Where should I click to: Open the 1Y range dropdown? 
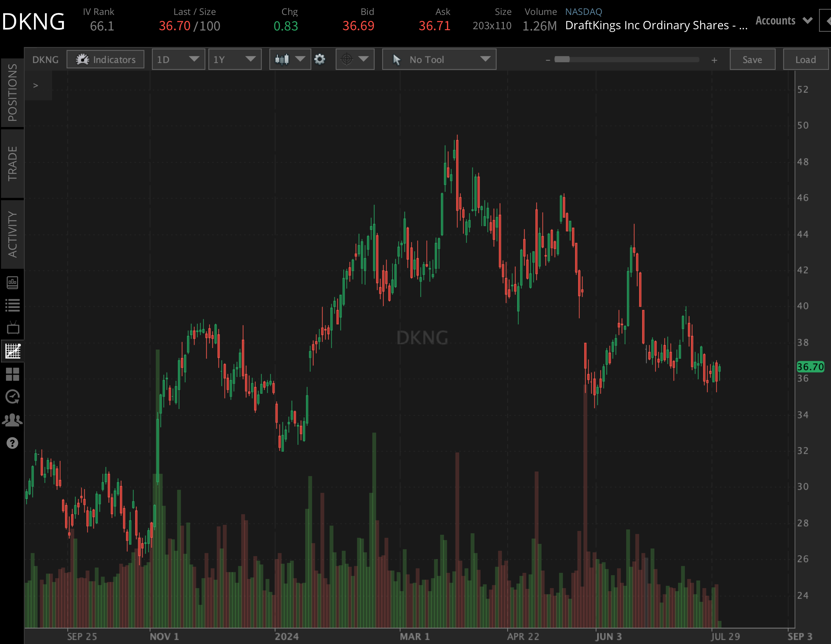pos(235,59)
